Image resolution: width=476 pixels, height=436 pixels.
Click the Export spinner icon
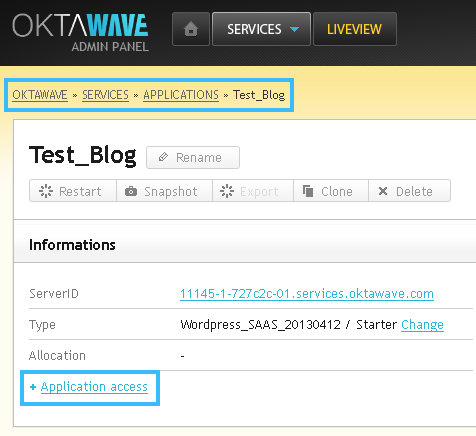(227, 191)
